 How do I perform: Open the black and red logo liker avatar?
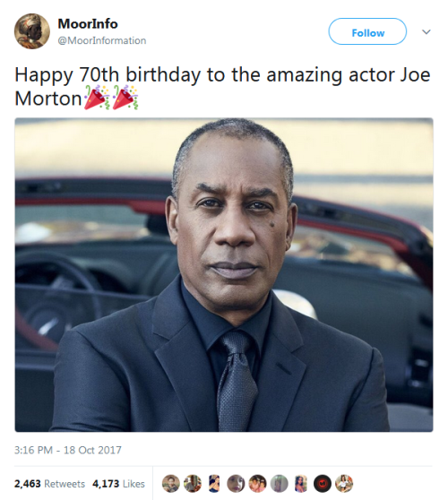(x=323, y=483)
